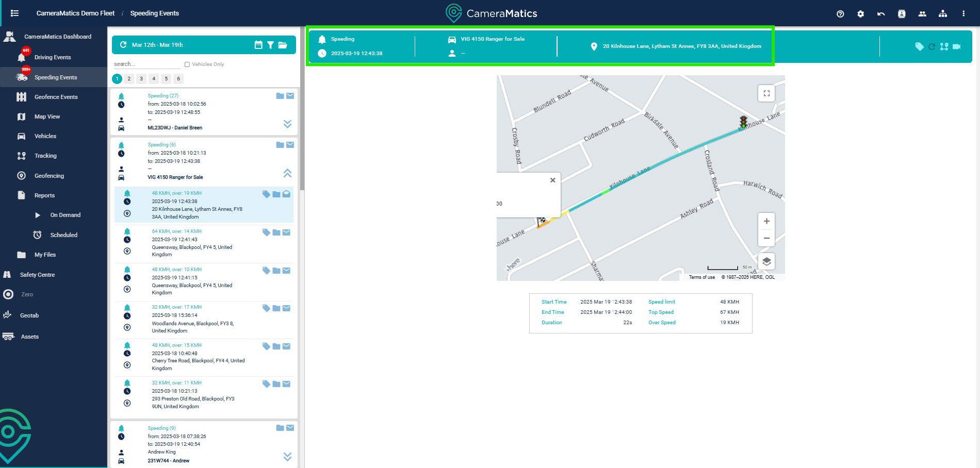Open Geofence Events in sidebar
Image resolution: width=980 pixels, height=468 pixels.
[56, 97]
